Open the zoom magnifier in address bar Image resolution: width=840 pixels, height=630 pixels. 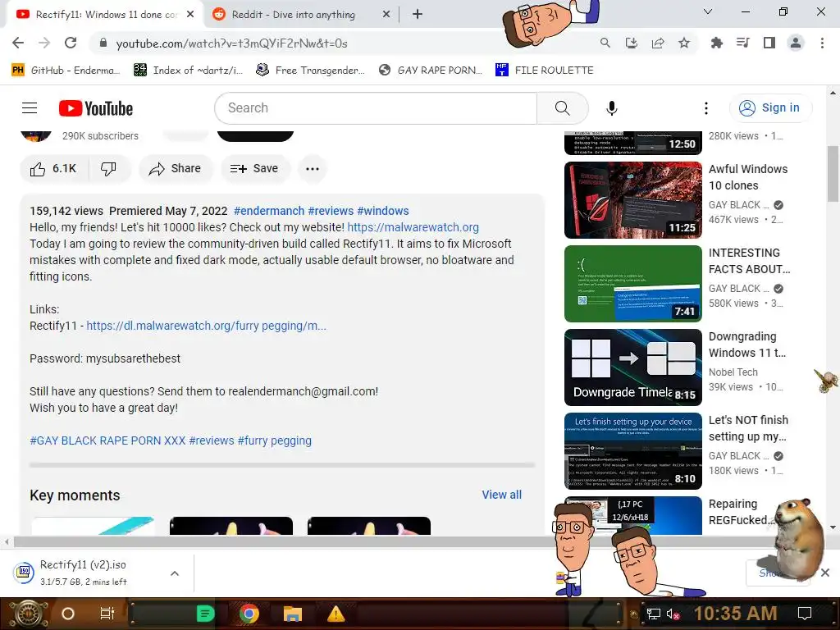pyautogui.click(x=605, y=43)
